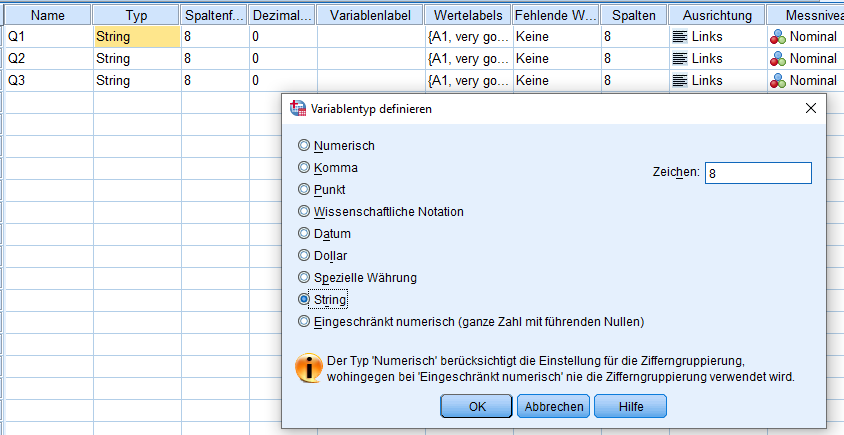Open Hilfe for variable type dialog
Image resolution: width=844 pixels, height=435 pixels.
pos(630,406)
